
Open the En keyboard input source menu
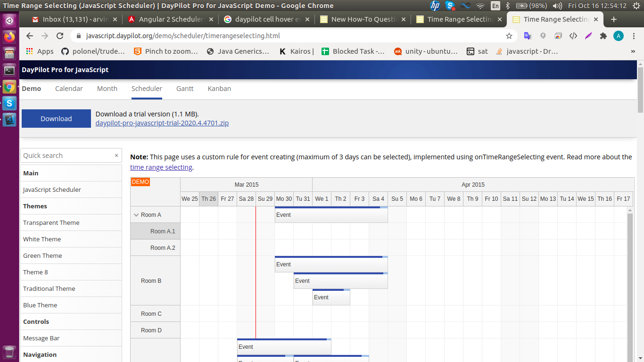click(x=495, y=6)
